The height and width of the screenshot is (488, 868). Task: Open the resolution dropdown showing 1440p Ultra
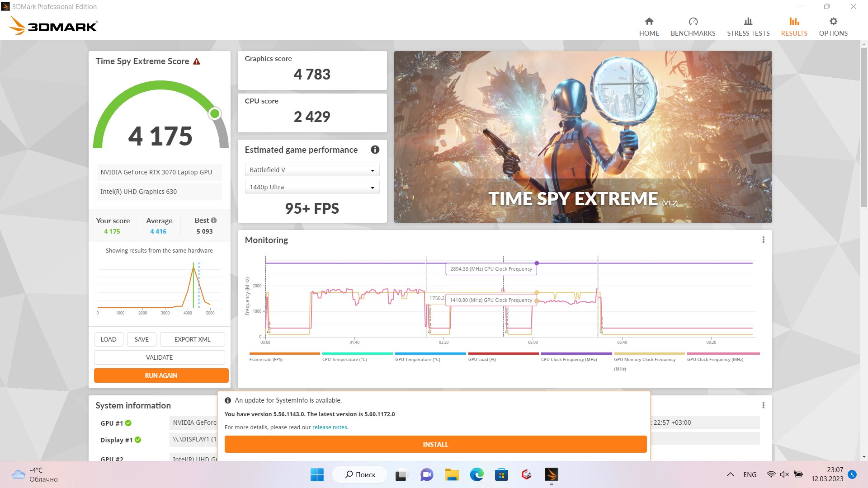click(312, 187)
